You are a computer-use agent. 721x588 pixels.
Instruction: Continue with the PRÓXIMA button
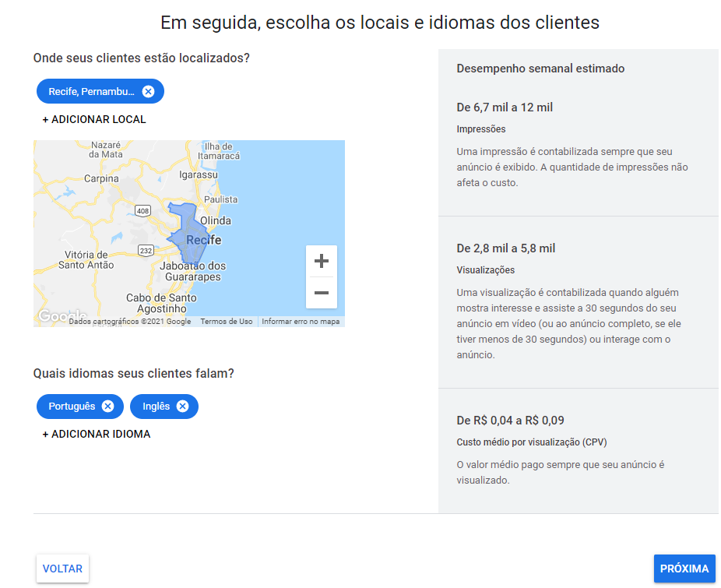click(684, 569)
